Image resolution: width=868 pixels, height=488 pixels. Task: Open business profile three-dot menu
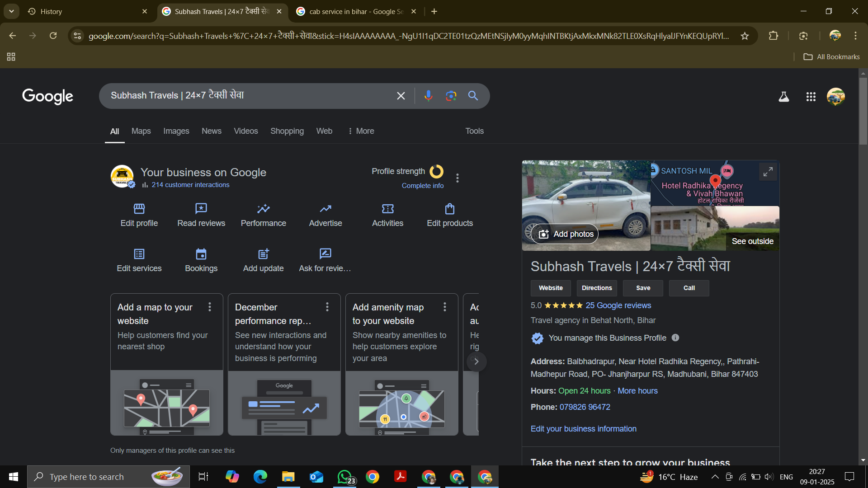(458, 178)
